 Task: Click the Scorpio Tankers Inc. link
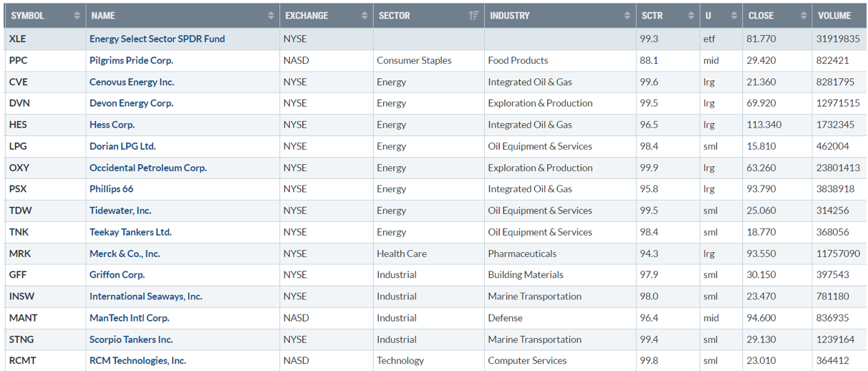(131, 339)
